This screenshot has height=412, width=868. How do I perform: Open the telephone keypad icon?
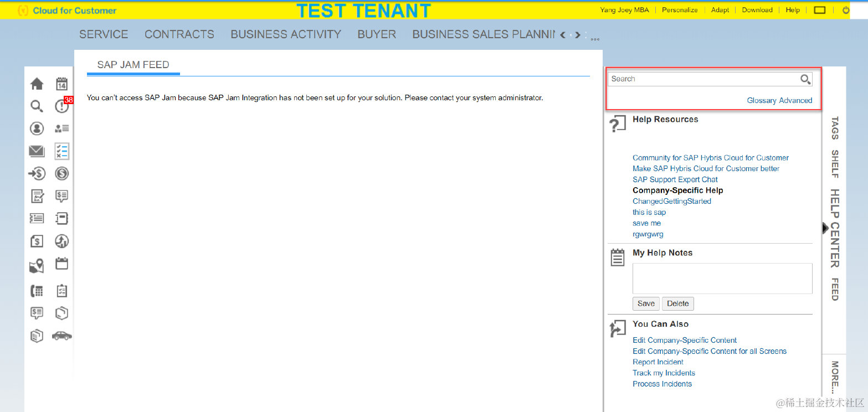click(x=37, y=291)
